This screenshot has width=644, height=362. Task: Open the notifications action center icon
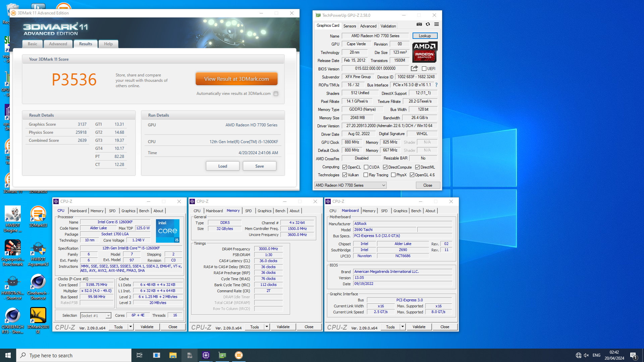[633, 355]
